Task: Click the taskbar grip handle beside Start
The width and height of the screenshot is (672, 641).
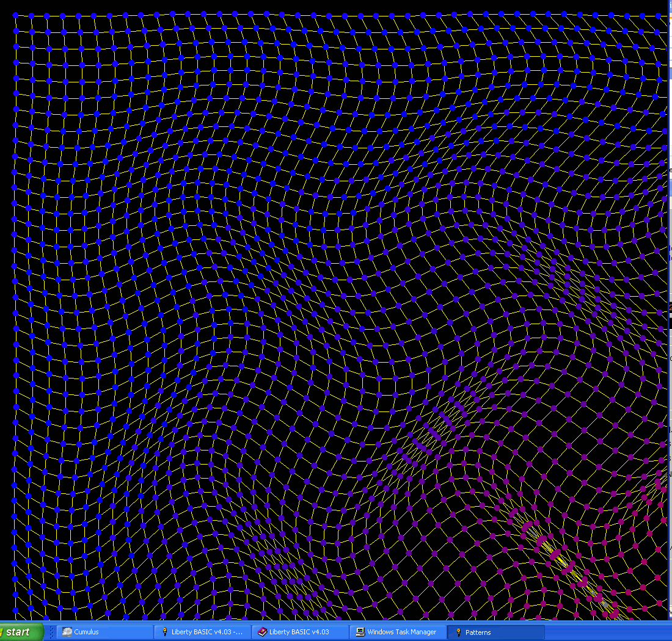Action: (51, 632)
